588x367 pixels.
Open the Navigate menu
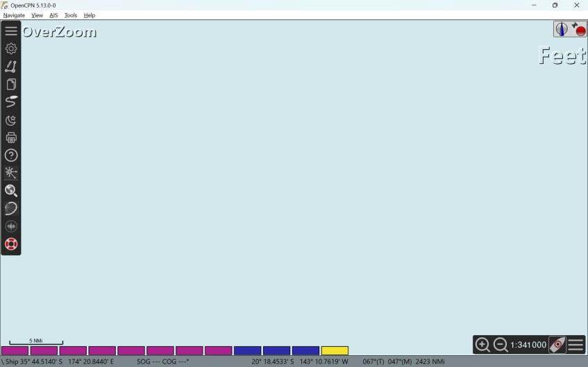(14, 15)
